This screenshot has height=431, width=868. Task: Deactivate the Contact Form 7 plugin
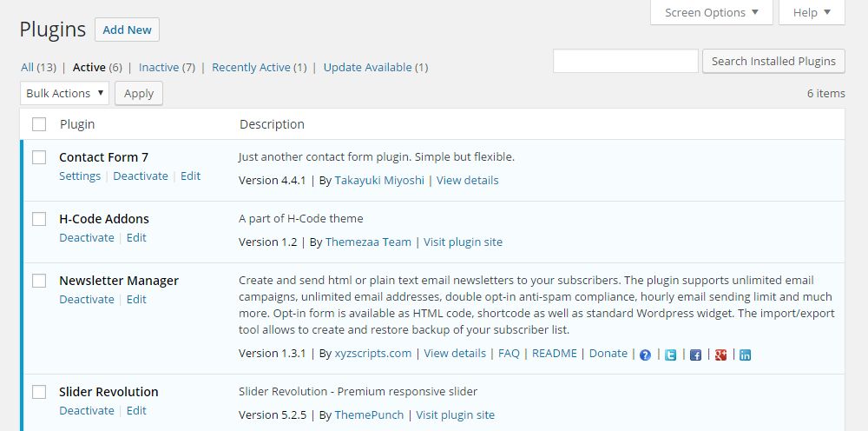[141, 176]
